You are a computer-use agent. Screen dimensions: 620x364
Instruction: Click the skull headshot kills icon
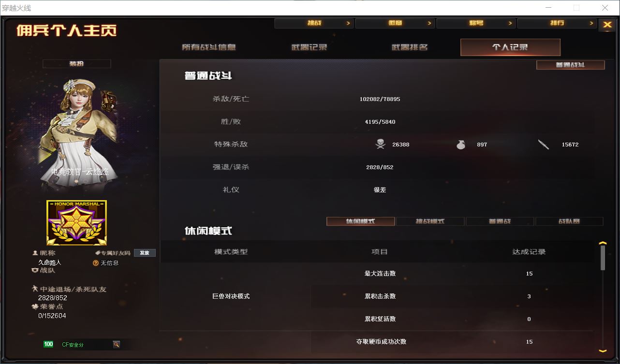pyautogui.click(x=380, y=144)
